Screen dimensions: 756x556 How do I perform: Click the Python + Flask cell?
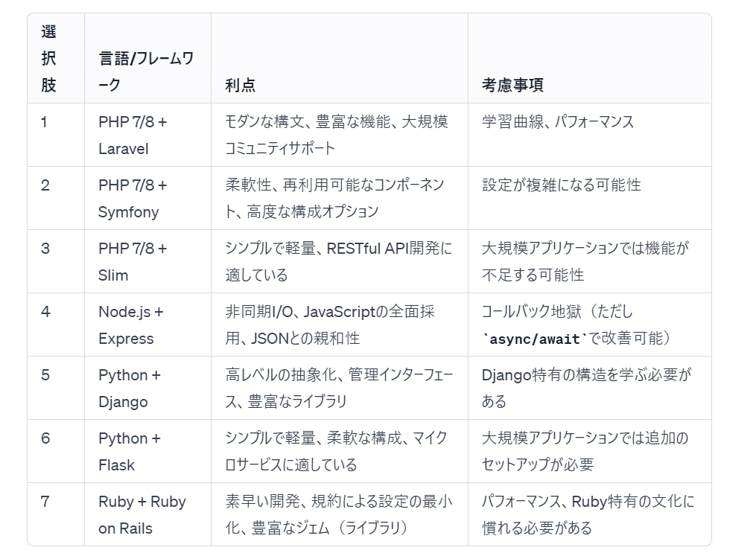click(130, 452)
